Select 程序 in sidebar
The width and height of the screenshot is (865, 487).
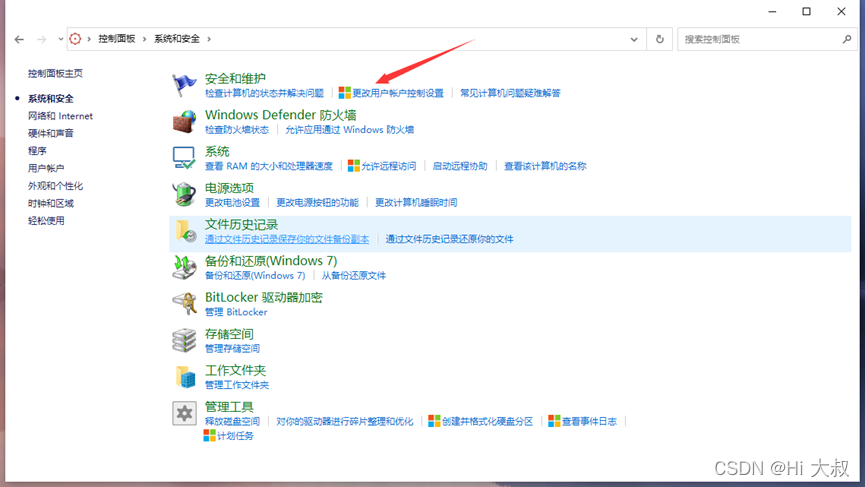click(37, 151)
